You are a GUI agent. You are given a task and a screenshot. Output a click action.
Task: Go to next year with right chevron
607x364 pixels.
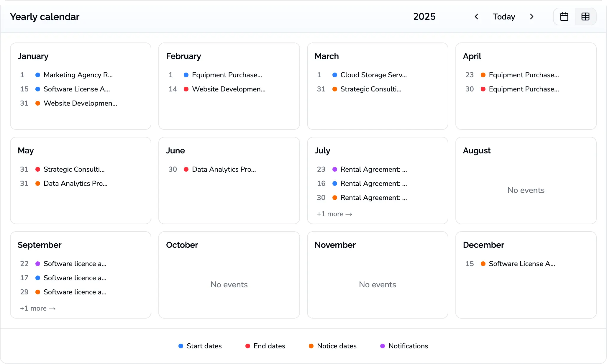(x=531, y=17)
